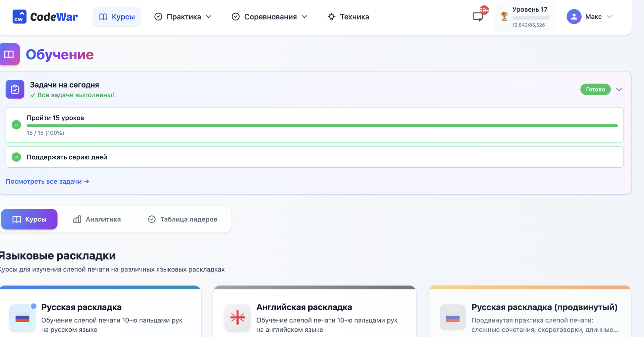Viewport: 644px width, 337px height.
Task: Open the Посмотреть все задачи link
Action: 47,181
